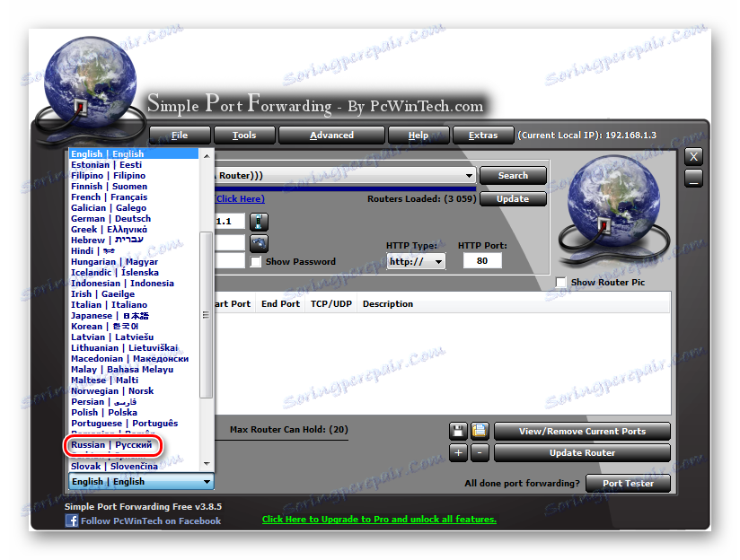Select Hindi language entry
The width and height of the screenshot is (740, 560).
click(134, 251)
